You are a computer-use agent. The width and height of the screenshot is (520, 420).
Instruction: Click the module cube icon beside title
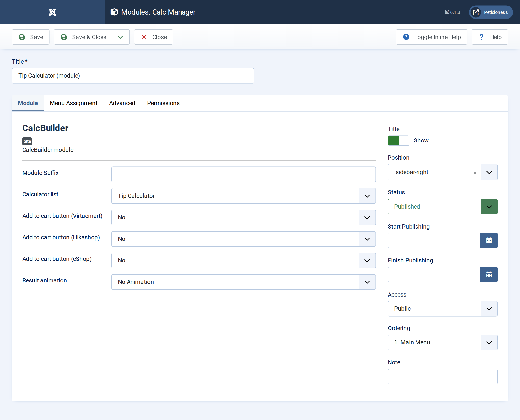(x=114, y=12)
